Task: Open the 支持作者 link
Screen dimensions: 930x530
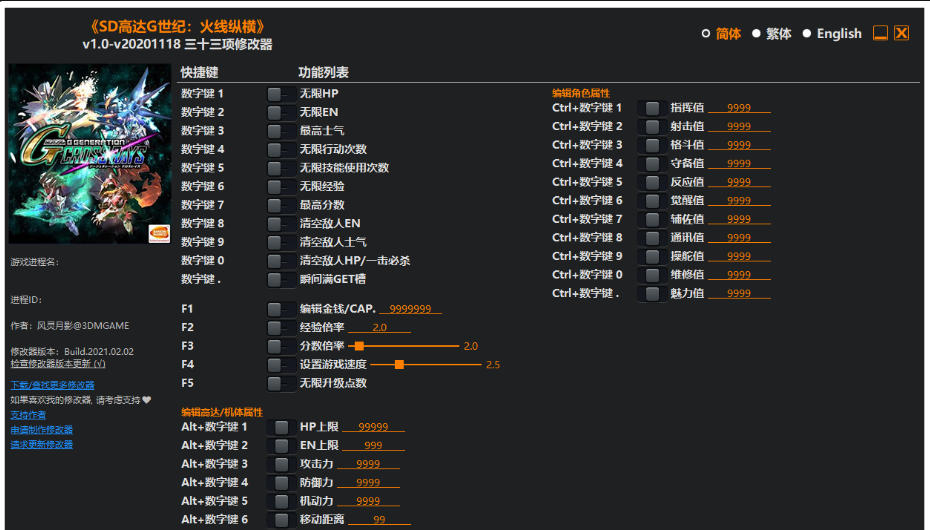Action: [28, 415]
